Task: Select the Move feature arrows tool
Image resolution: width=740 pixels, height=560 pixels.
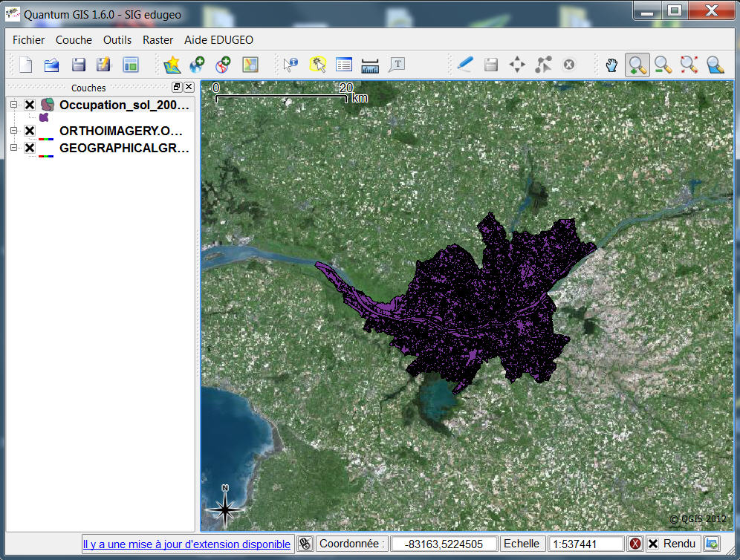Action: [517, 65]
